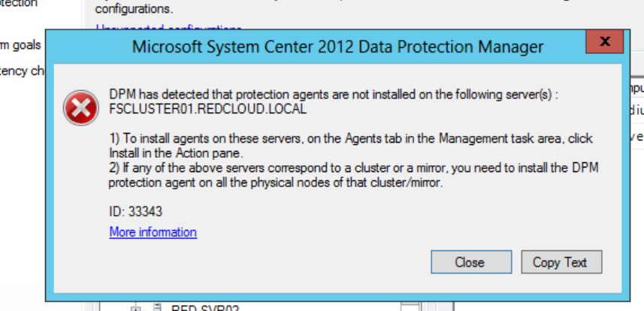Viewport: 644px width, 311px height.
Task: Close the dialog using the red X
Action: [x=605, y=41]
